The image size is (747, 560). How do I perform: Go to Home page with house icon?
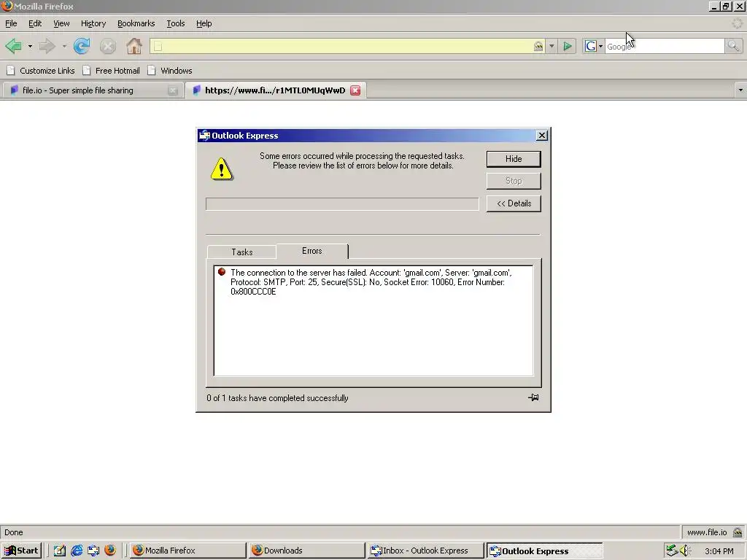[x=134, y=46]
